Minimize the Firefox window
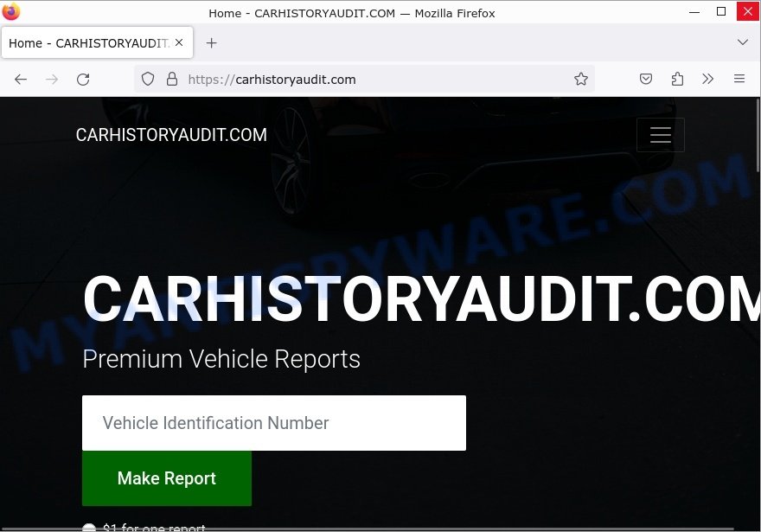 point(694,11)
